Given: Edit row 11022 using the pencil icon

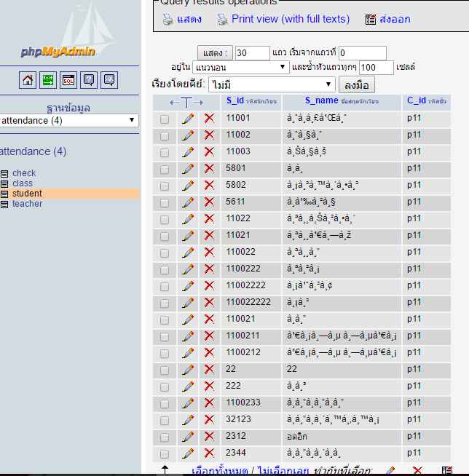Looking at the screenshot, I should tap(188, 218).
